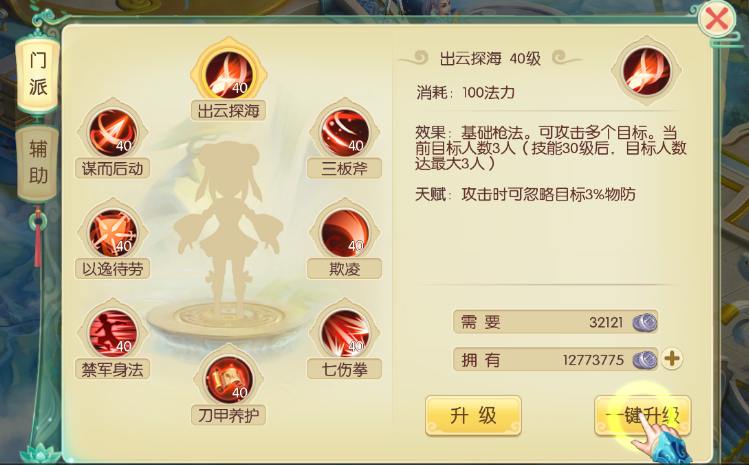
Task: Click the 一键升级 one-click upgrade button
Action: click(x=642, y=415)
